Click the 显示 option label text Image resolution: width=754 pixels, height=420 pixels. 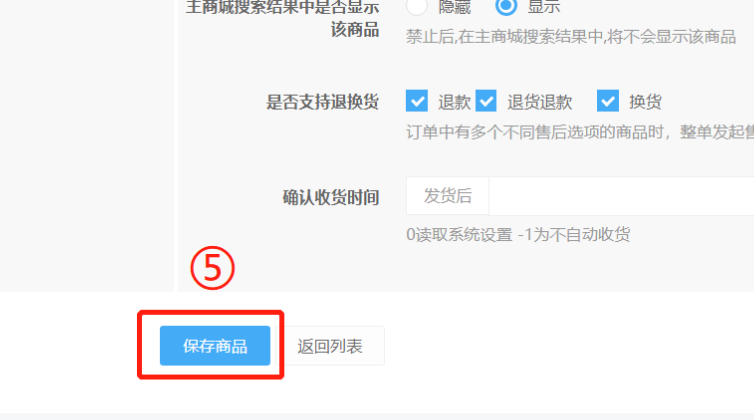pyautogui.click(x=544, y=7)
